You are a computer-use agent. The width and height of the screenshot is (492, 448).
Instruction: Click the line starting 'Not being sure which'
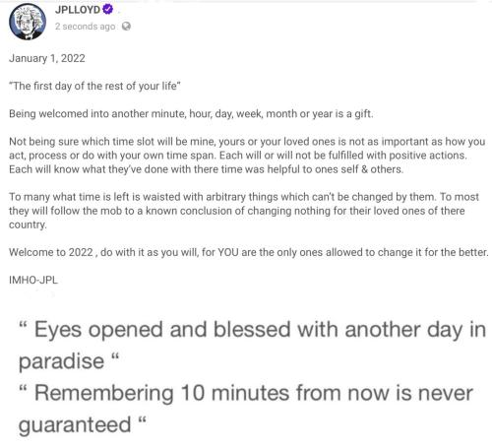coord(247,142)
